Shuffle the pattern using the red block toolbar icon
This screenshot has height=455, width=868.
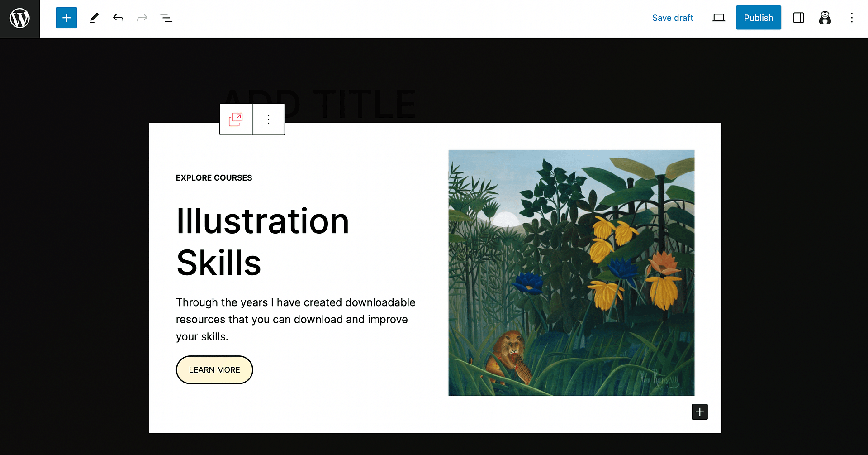click(235, 119)
